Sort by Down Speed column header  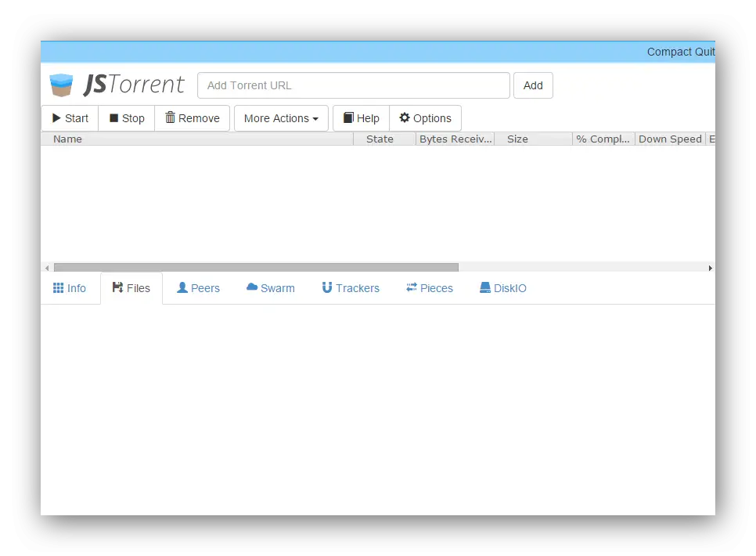[x=670, y=139]
